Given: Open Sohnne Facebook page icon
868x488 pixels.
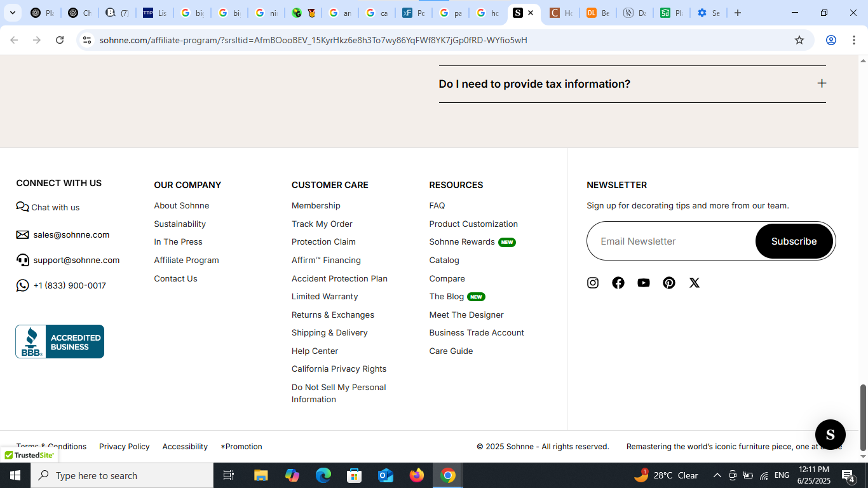Looking at the screenshot, I should 618,283.
